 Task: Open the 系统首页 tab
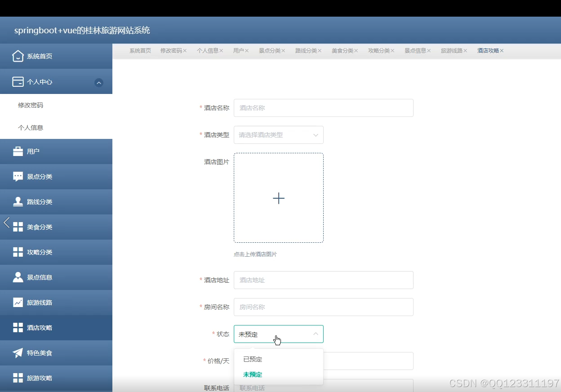pyautogui.click(x=140, y=50)
